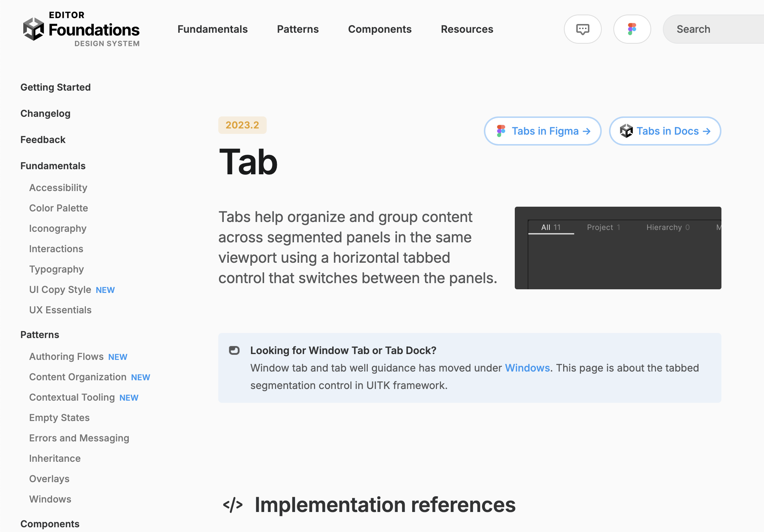
Task: Open Tabs in Figma link button
Action: tap(543, 131)
